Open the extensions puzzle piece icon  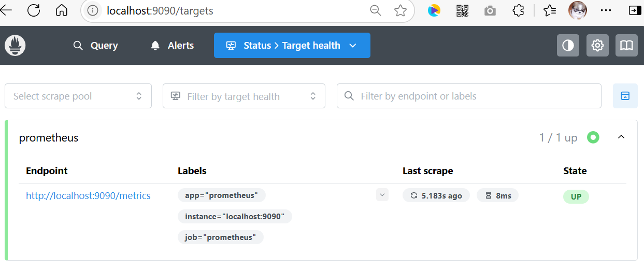tap(518, 10)
